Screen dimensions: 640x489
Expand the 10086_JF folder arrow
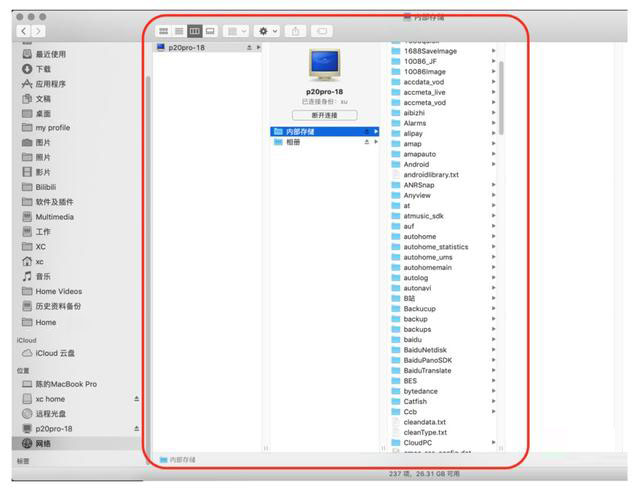pos(493,61)
